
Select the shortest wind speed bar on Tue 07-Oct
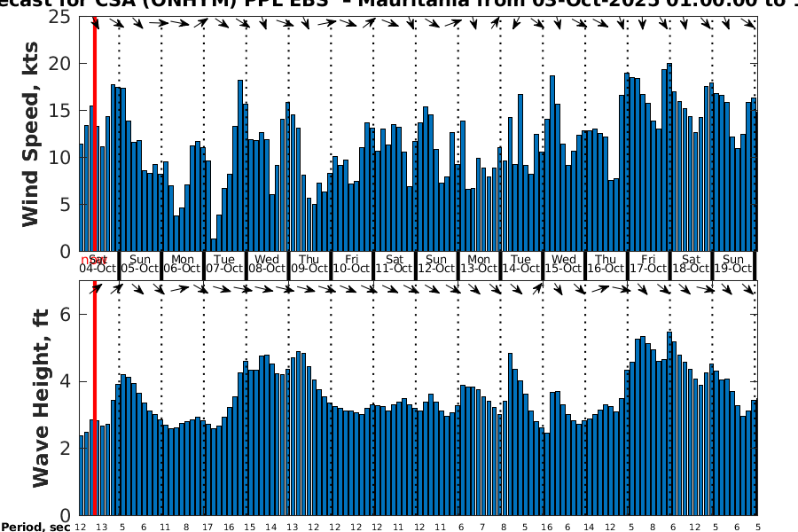[214, 245]
